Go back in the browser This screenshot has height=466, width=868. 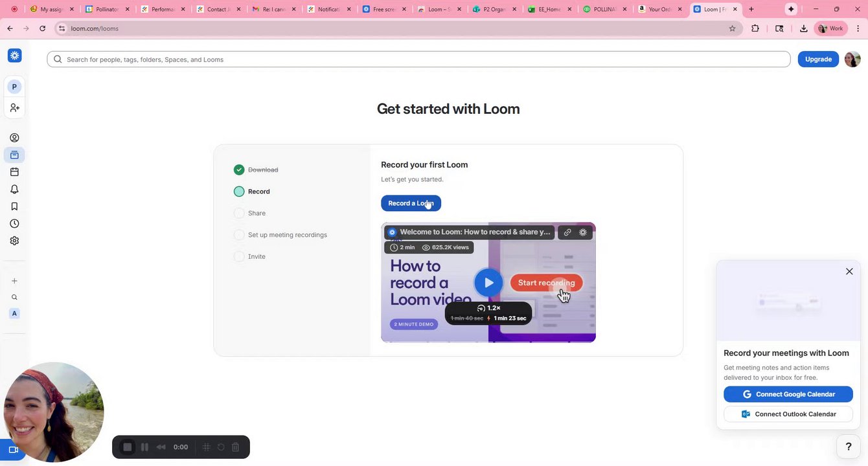point(10,28)
